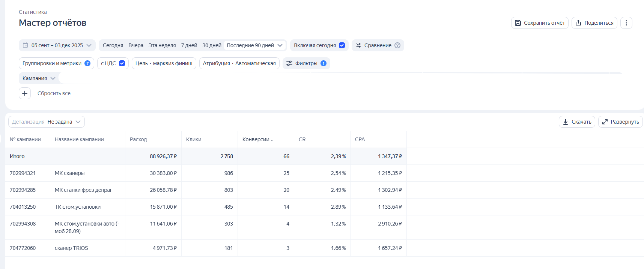This screenshot has height=269, width=644.
Task: Click the expand arrows icon near Развернуть
Action: click(x=605, y=122)
